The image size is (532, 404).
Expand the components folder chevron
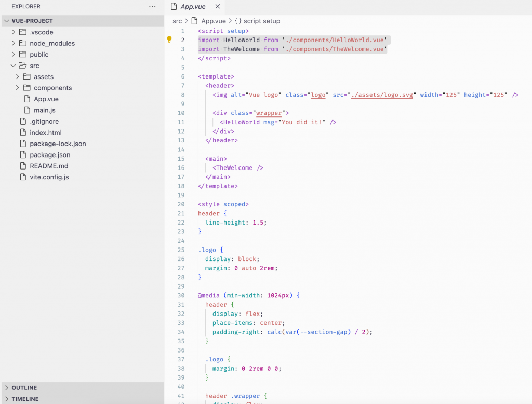click(x=17, y=88)
